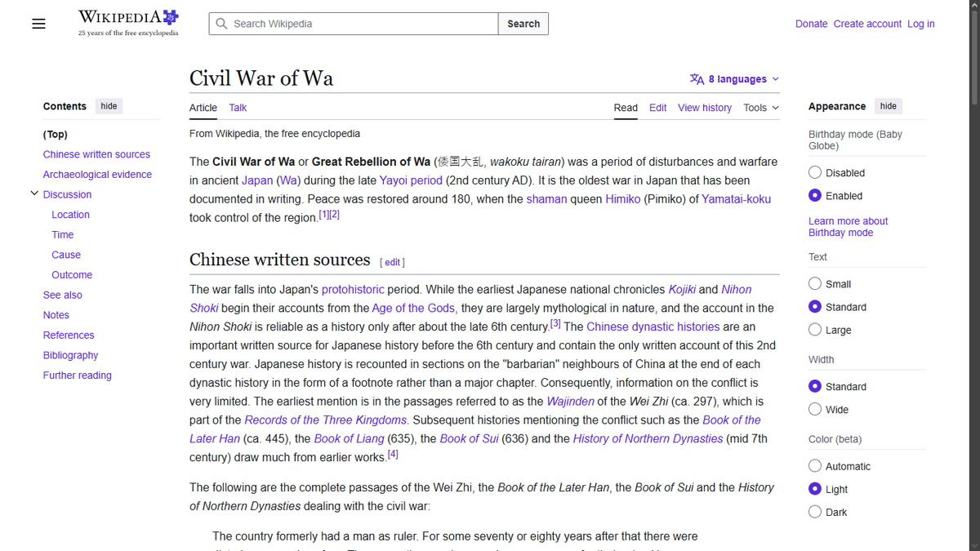Click the Donate link

point(812,24)
